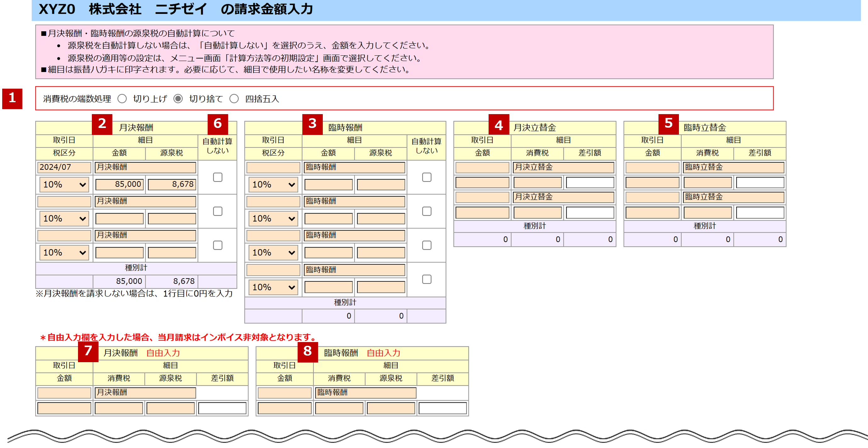Click the 2024/07 transaction date field
This screenshot has width=868, height=448.
click(64, 167)
